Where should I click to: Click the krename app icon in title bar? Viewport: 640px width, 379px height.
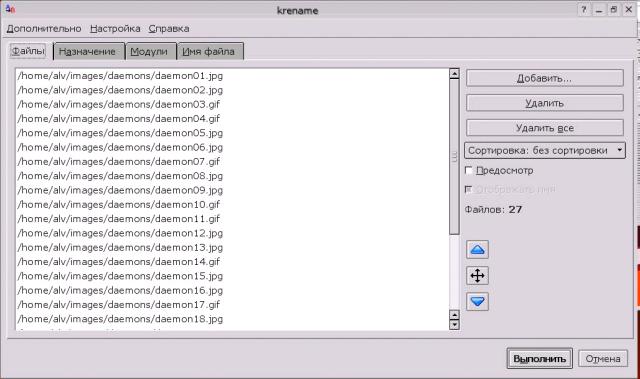coord(11,9)
